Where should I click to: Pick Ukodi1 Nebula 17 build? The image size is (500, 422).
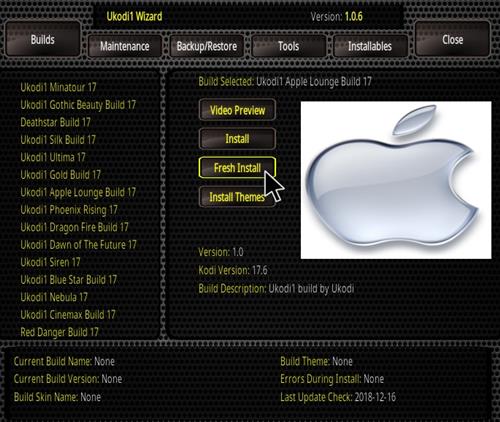[54, 297]
